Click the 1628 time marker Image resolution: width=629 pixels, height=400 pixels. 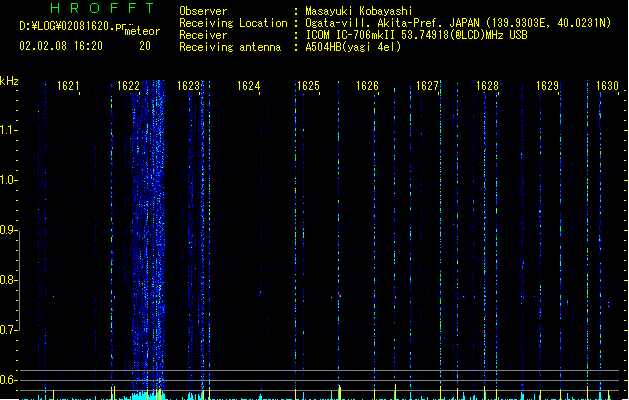[x=487, y=86]
